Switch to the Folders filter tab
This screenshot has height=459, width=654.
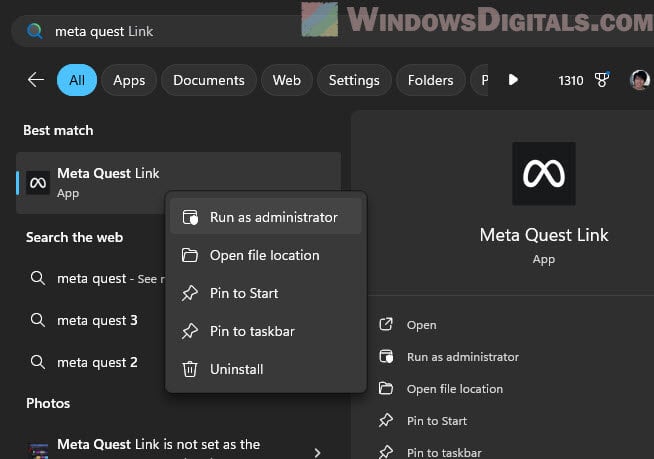[x=430, y=80]
